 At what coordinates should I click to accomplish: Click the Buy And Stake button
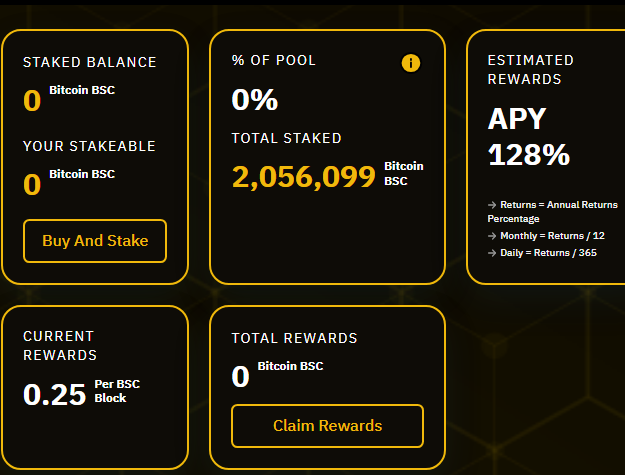(x=95, y=241)
